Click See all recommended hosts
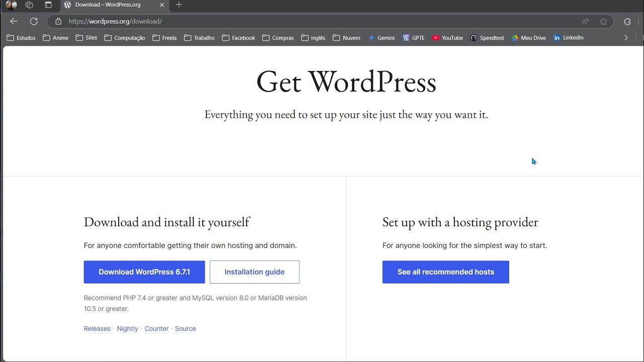Screen dimensions: 644x362 tap(446, 272)
